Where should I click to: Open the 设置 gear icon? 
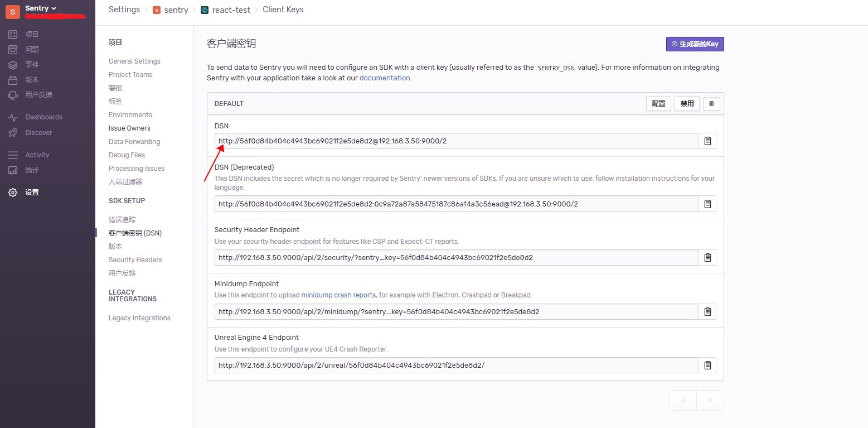[x=13, y=193]
